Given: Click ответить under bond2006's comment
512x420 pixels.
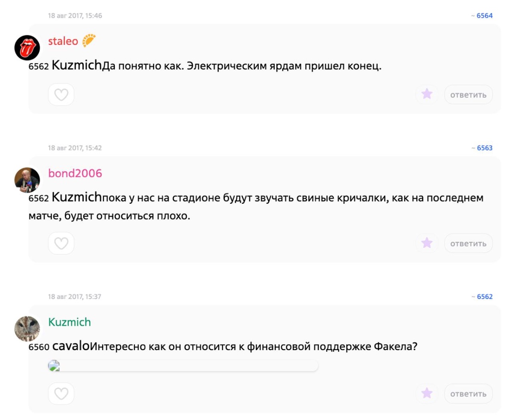Looking at the screenshot, I should click(468, 243).
